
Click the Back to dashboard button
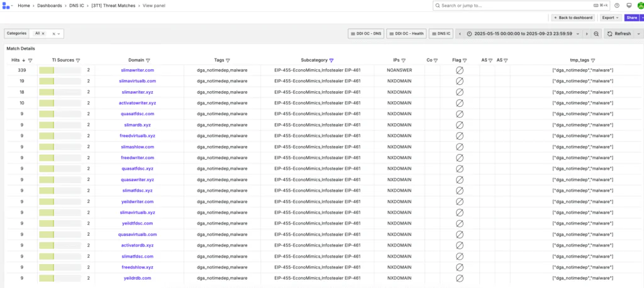(x=573, y=18)
